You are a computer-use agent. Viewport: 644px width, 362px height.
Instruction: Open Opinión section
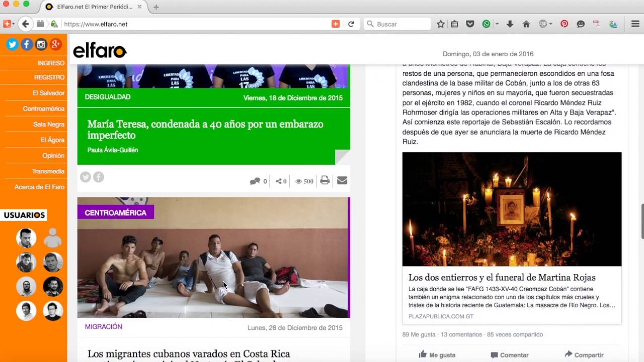(53, 155)
